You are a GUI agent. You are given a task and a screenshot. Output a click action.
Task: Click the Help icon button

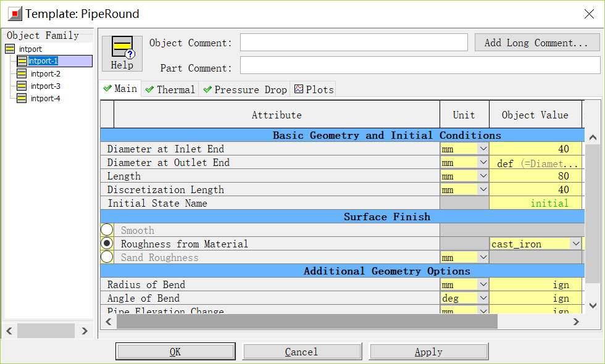coord(122,53)
